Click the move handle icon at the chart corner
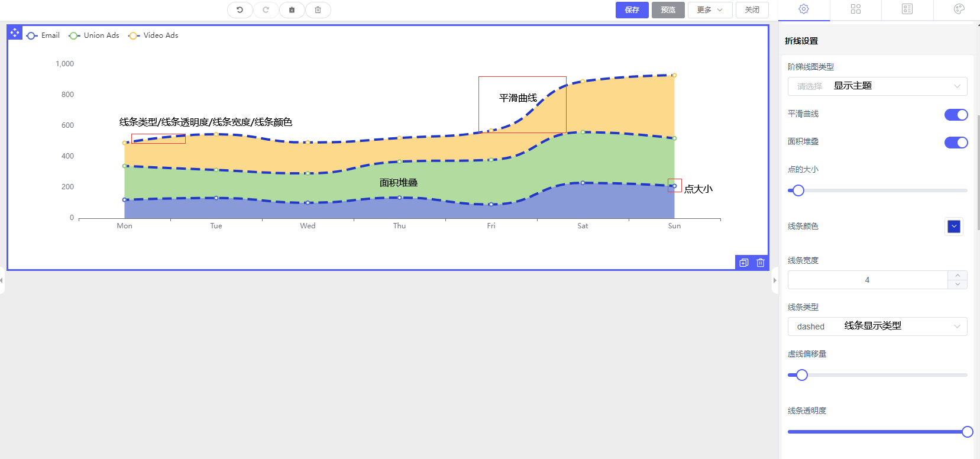 pos(15,33)
